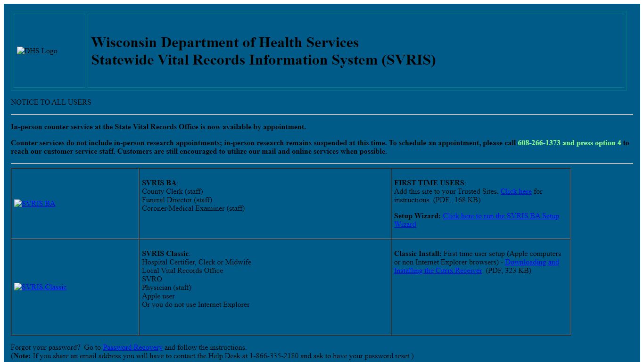The height and width of the screenshot is (362, 644).
Task: Click 'Or you do not use Internet Explorer' line
Action: (x=196, y=304)
